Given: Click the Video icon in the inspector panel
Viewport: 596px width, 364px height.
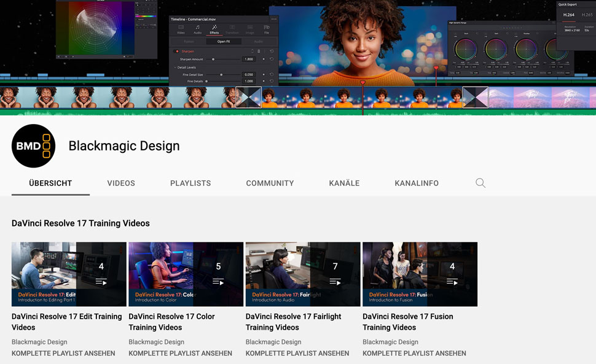Looking at the screenshot, I should point(180,29).
